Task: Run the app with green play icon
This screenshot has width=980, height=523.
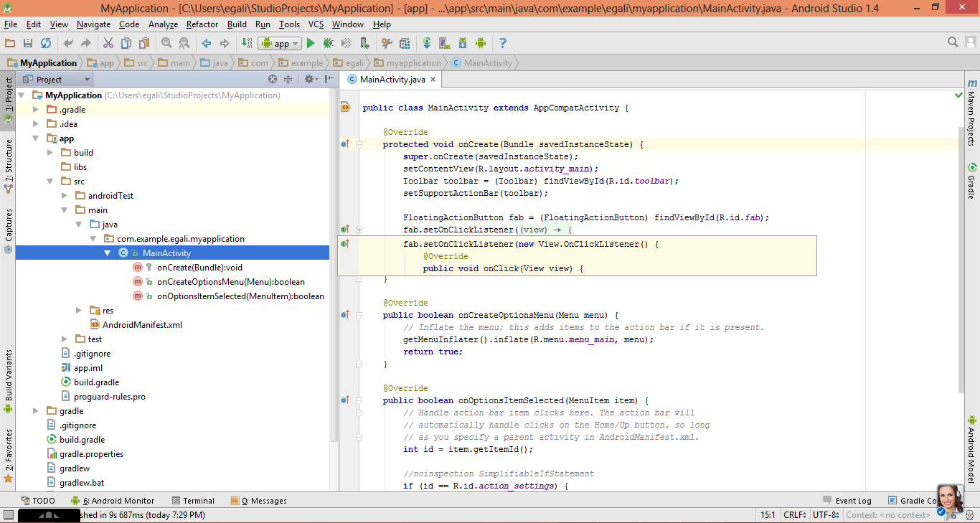Action: [311, 44]
